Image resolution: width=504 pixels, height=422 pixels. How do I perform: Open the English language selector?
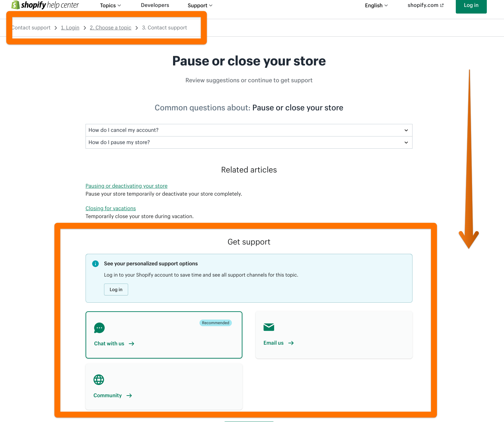click(x=376, y=5)
